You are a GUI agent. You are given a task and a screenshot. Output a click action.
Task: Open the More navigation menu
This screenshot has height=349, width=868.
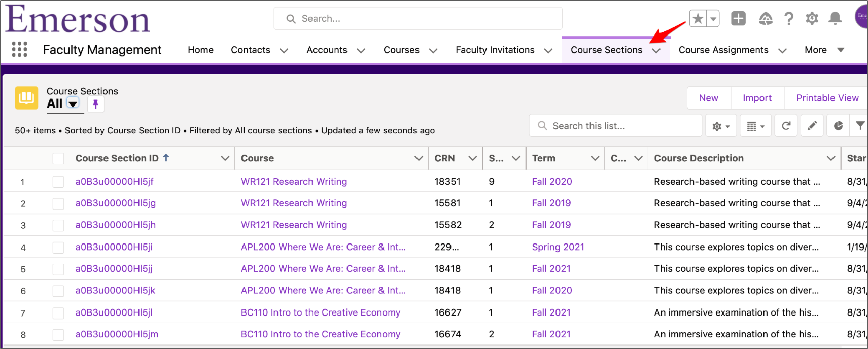click(x=824, y=50)
